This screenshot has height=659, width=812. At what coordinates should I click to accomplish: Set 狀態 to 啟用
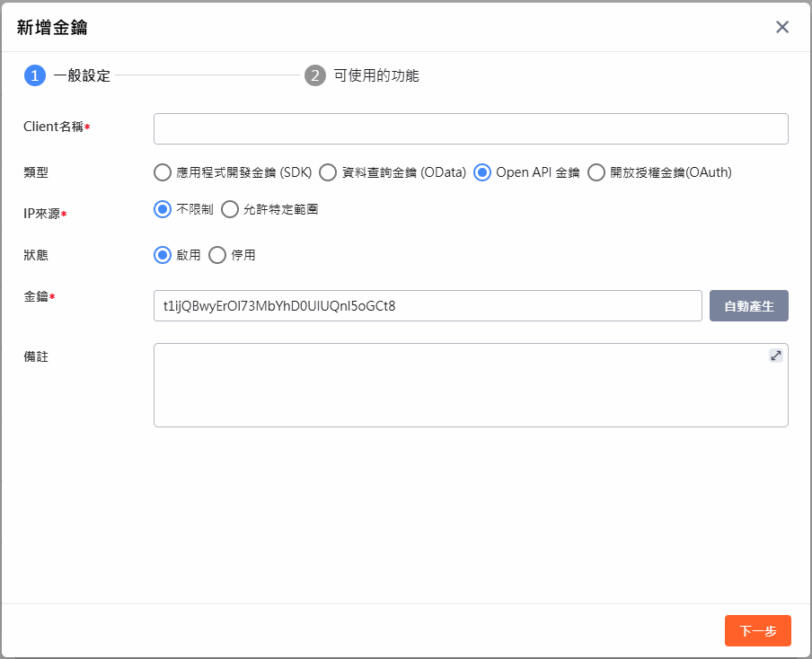(x=163, y=255)
